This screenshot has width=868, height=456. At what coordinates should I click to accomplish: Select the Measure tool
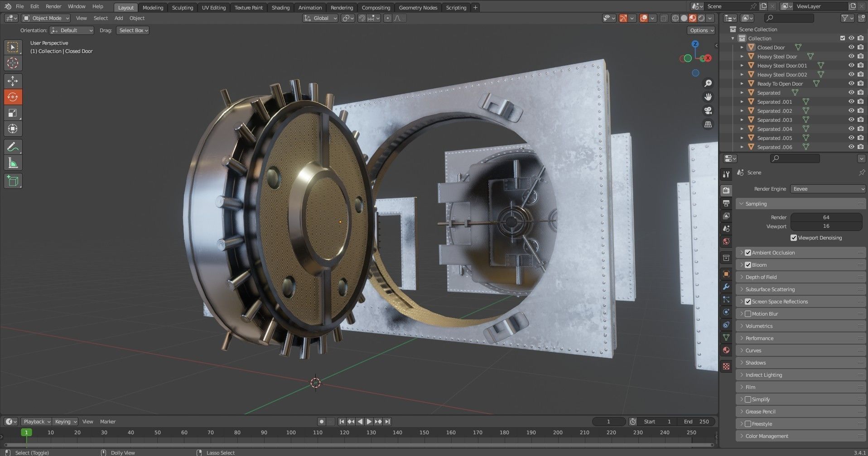pyautogui.click(x=13, y=163)
